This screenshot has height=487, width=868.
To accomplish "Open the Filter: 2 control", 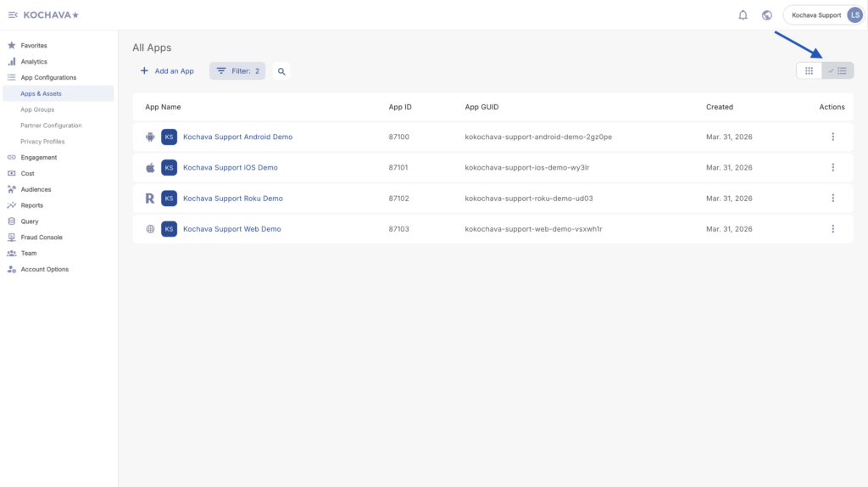I will coord(237,71).
